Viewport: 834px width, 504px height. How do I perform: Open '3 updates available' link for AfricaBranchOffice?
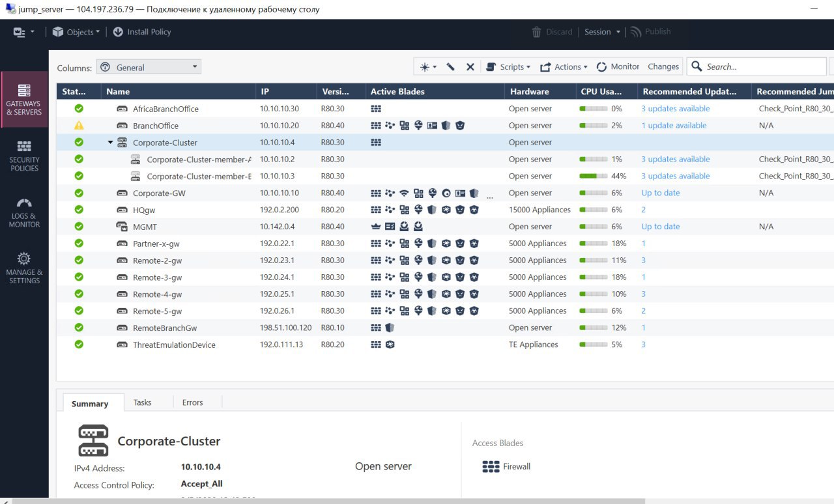click(675, 109)
